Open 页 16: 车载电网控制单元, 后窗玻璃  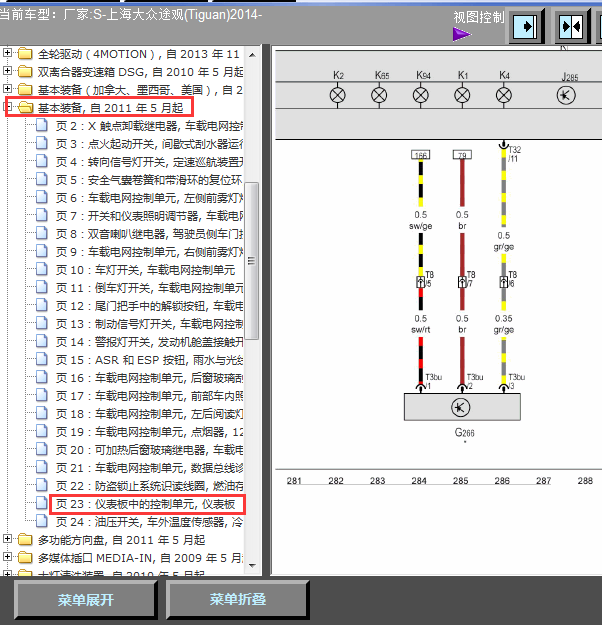click(150, 378)
